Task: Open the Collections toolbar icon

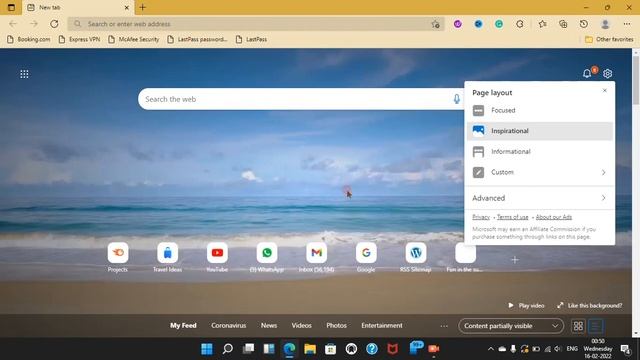Action: point(563,24)
